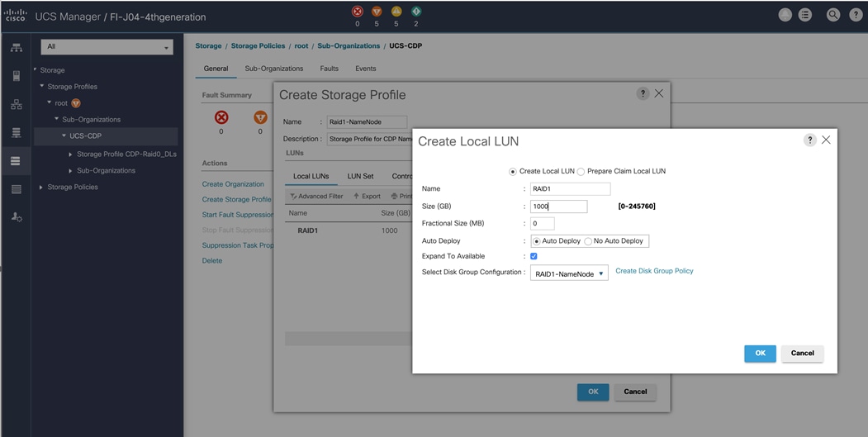
Task: Click the fault badge next to root node
Action: pos(76,103)
